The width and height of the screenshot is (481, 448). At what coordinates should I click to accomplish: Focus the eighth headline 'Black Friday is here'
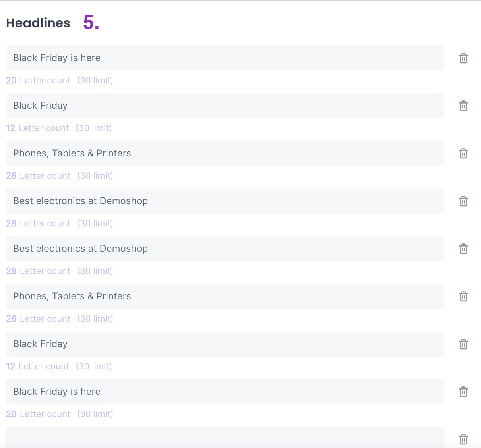pyautogui.click(x=225, y=392)
